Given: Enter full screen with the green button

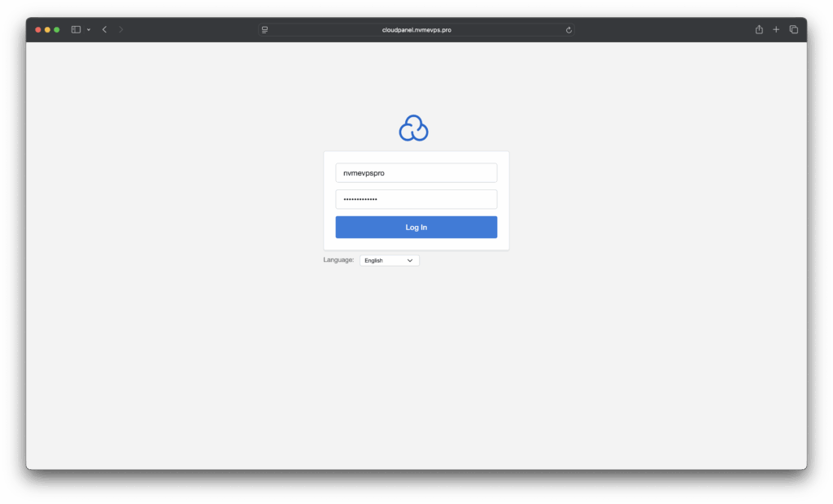Looking at the screenshot, I should click(57, 30).
